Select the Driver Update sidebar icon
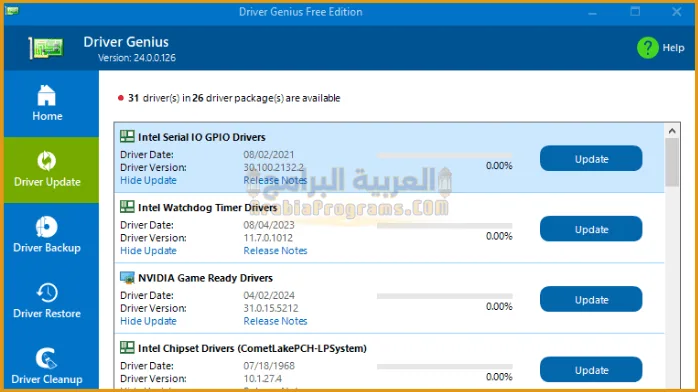The image size is (698, 392). point(47,161)
